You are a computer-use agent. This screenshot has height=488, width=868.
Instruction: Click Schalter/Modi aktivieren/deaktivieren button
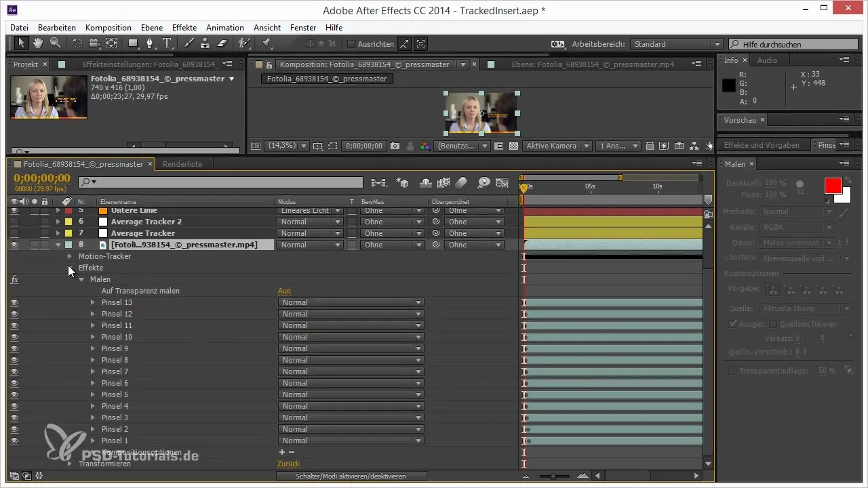click(x=351, y=476)
